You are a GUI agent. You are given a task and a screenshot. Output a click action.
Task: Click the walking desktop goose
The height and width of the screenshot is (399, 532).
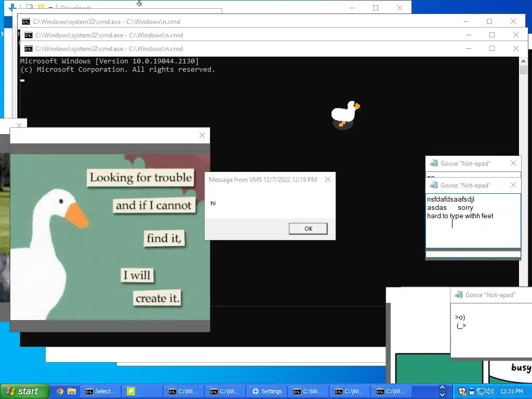coord(345,115)
